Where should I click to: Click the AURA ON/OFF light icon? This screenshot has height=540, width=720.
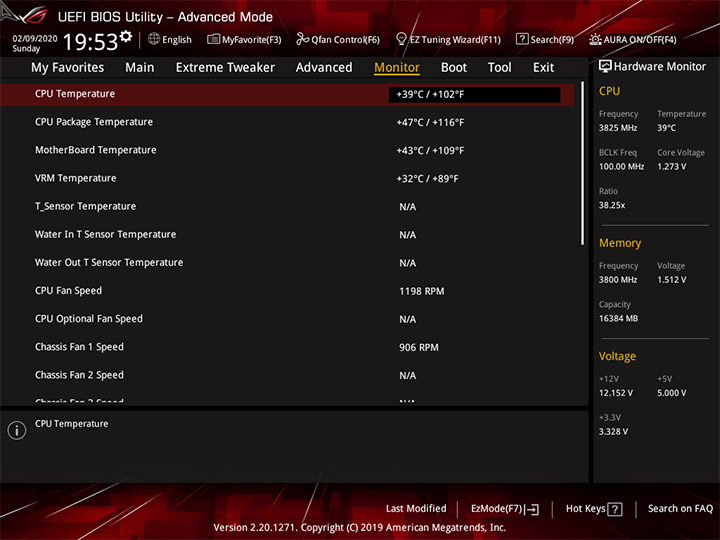(595, 39)
